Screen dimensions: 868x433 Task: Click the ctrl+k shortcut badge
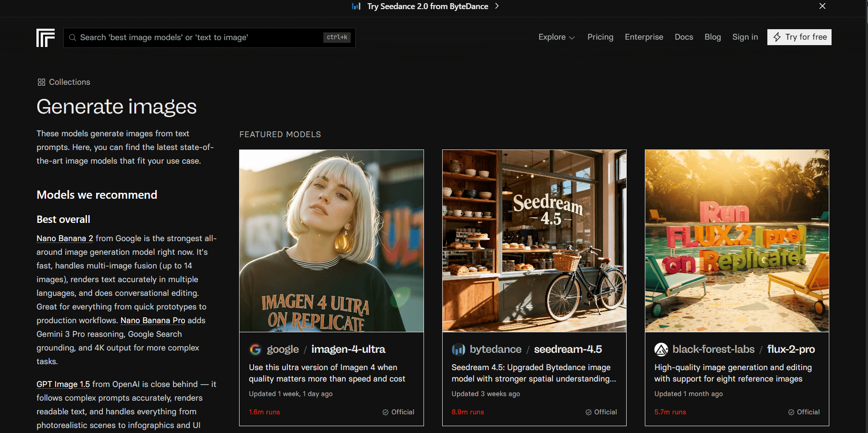coord(337,37)
